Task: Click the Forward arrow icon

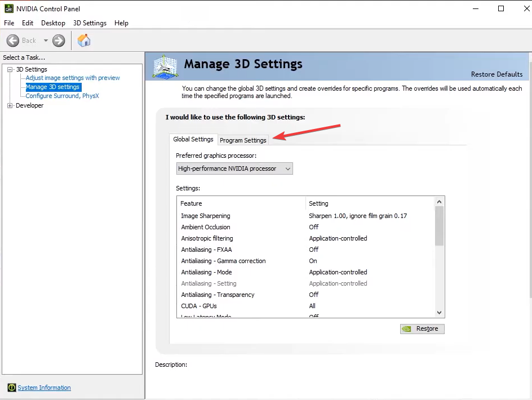Action: pyautogui.click(x=59, y=41)
